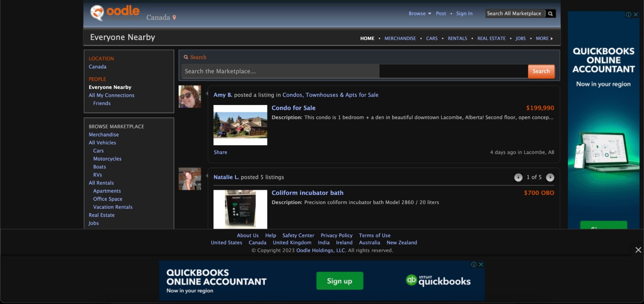The height and width of the screenshot is (304, 644).
Task: Click Sign up in QuickBooks banner
Action: pyautogui.click(x=340, y=281)
